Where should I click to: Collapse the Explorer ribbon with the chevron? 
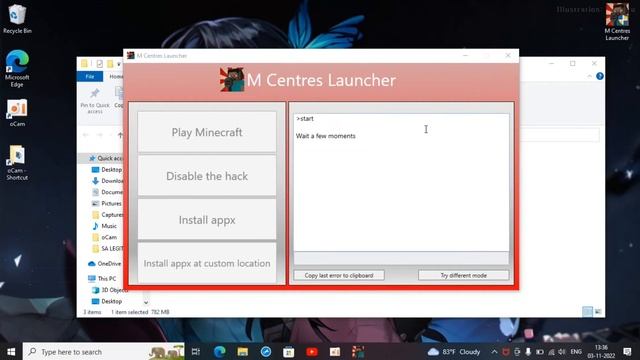[x=589, y=76]
